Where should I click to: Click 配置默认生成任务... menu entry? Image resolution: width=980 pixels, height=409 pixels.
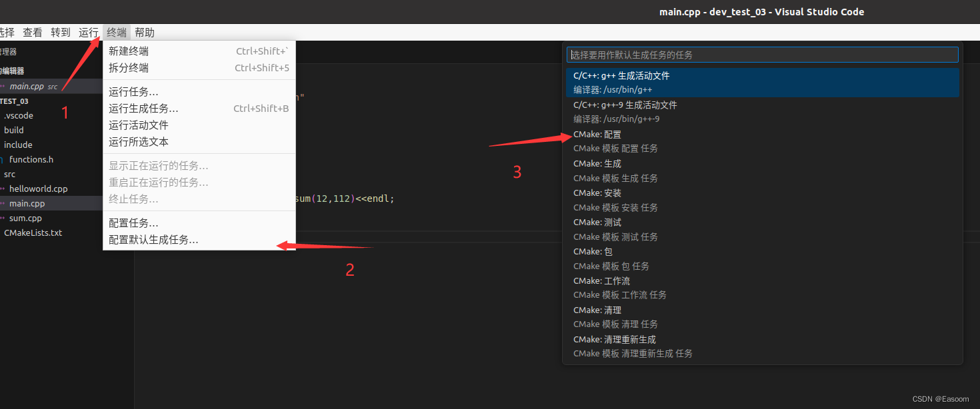199,240
